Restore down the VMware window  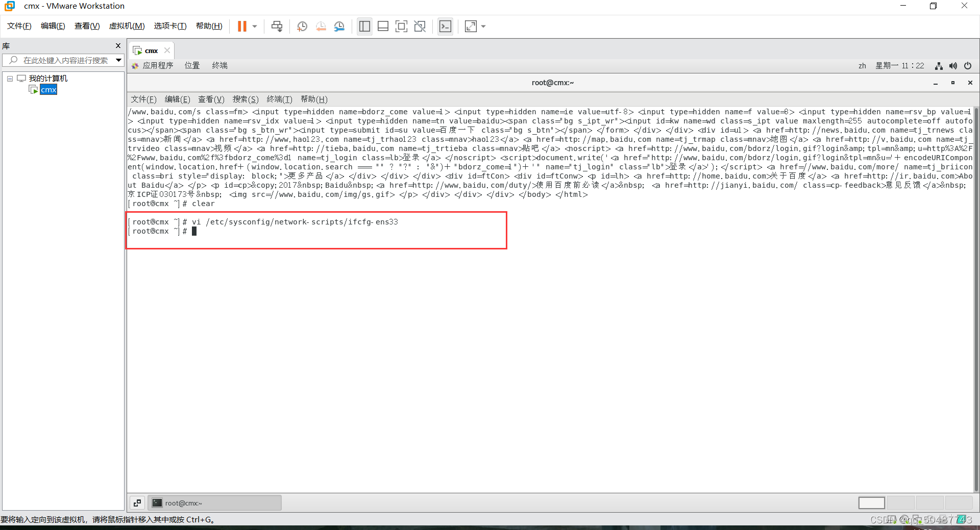coord(933,6)
